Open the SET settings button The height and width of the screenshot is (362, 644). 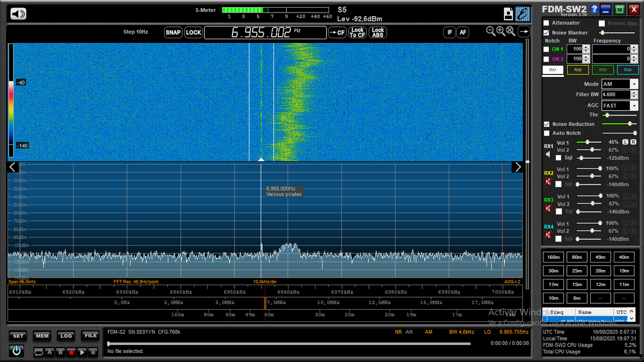(x=18, y=336)
